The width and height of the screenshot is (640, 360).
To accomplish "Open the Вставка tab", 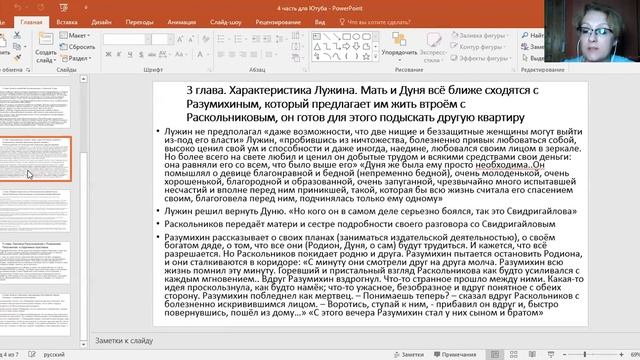I will (x=67, y=22).
